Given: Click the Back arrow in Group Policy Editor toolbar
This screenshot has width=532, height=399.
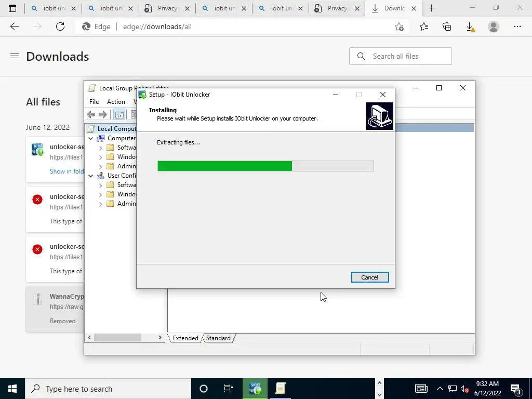Looking at the screenshot, I should click(x=91, y=115).
